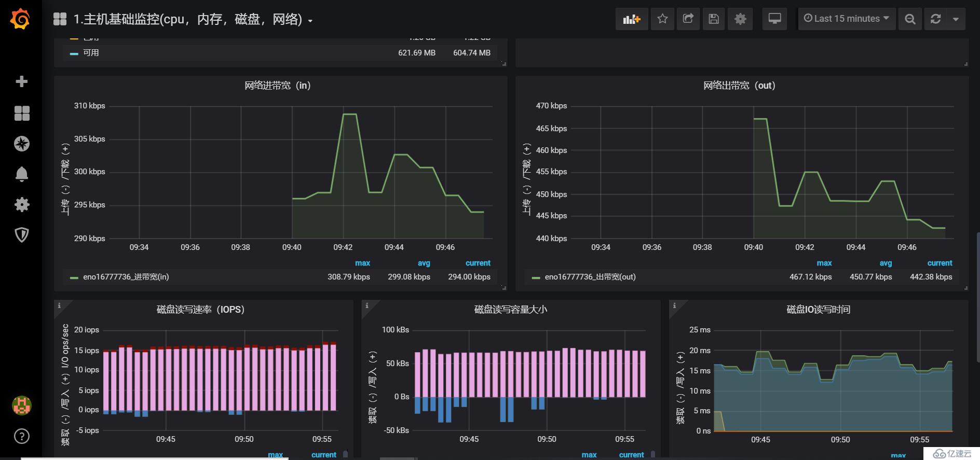The image size is (980, 460).
Task: Click the 604.74 MB value in 可用 row
Action: tap(472, 53)
